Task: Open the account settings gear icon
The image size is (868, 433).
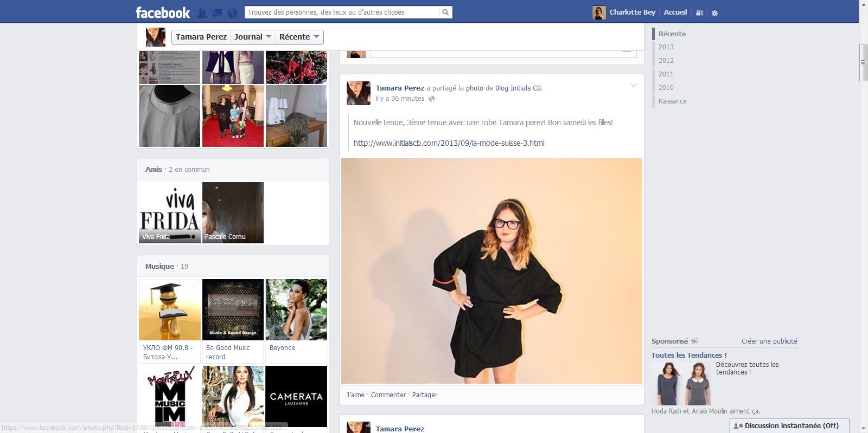Action: [x=714, y=13]
